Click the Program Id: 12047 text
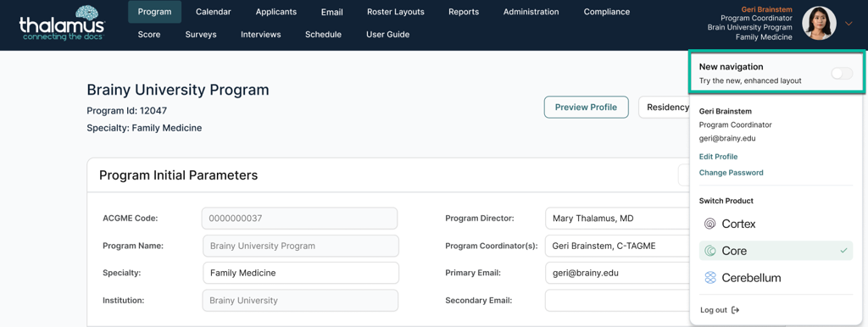This screenshot has width=868, height=327. point(127,111)
